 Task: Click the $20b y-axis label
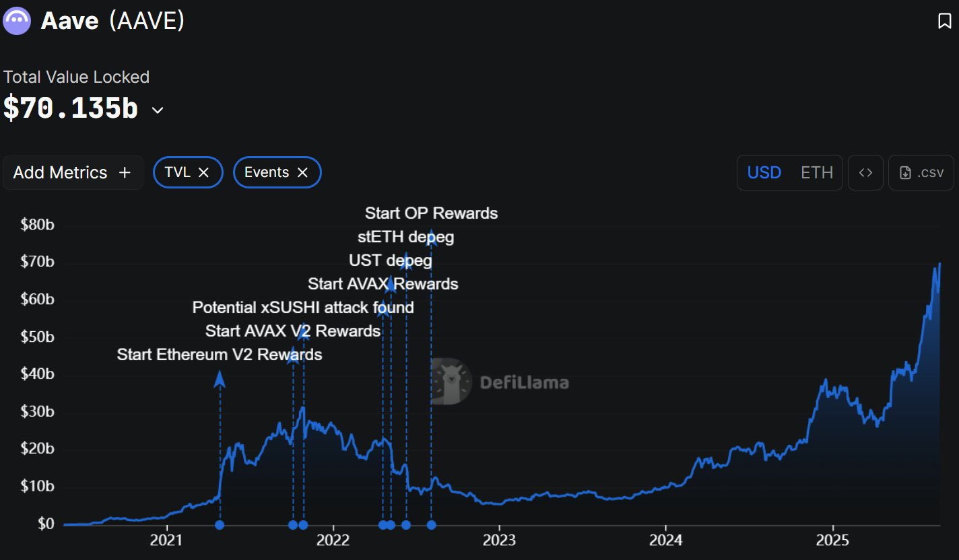(38, 448)
